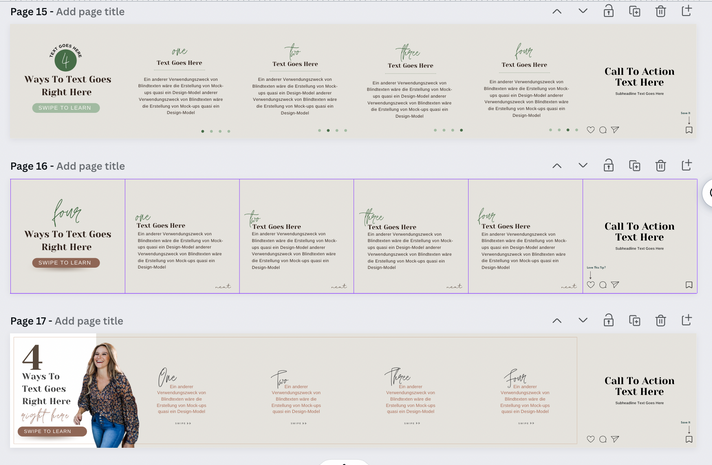
Task: Move Page 16 down with chevron
Action: 583,166
